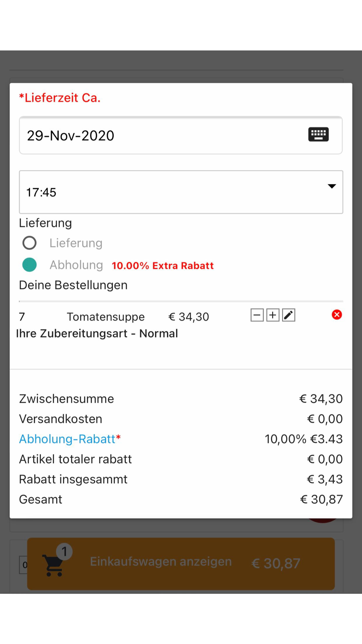This screenshot has height=644, width=362.
Task: Tap the cart item count badge
Action: tap(64, 552)
